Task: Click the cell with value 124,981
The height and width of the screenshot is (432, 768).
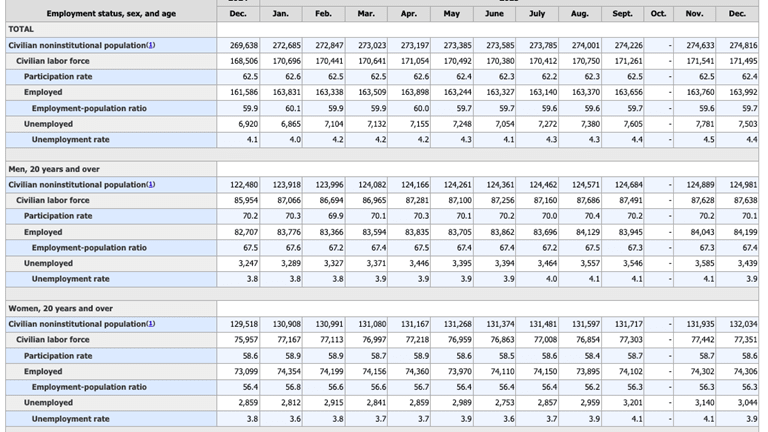Action: point(737,185)
